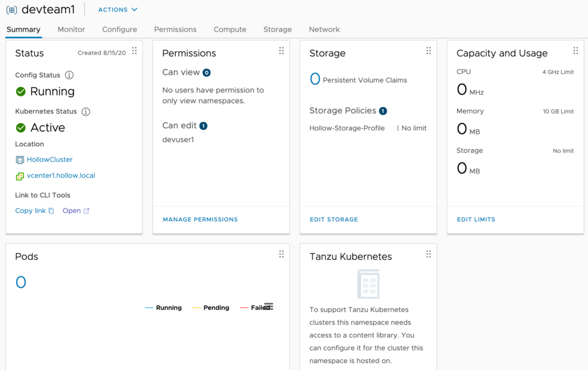Switch to the Monitor tab
This screenshot has height=370, width=588.
click(71, 29)
